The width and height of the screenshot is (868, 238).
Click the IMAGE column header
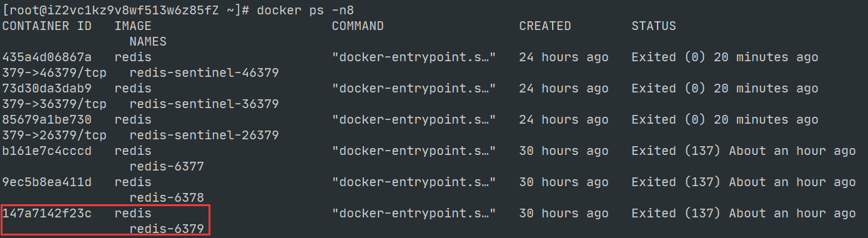[133, 26]
